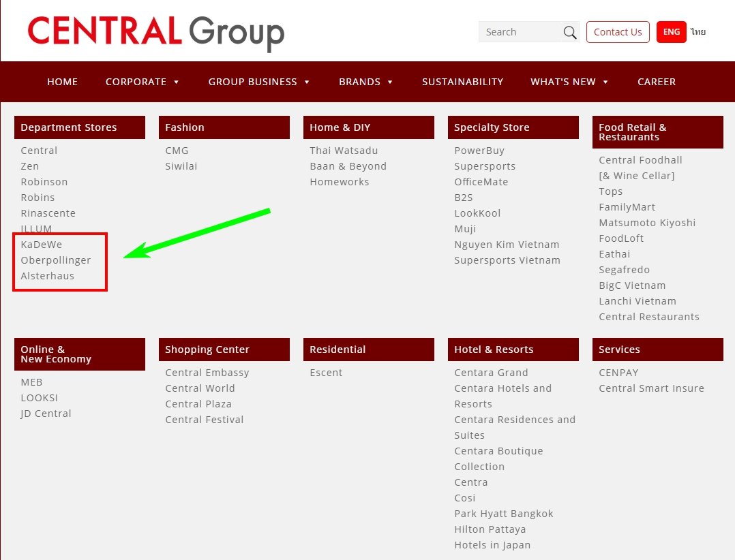Open the Robinson brand link

[x=44, y=182]
